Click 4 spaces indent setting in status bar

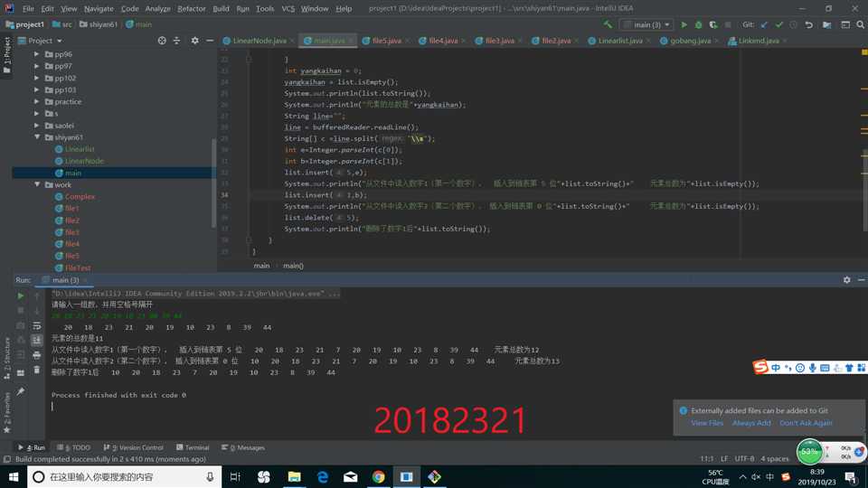(775, 459)
